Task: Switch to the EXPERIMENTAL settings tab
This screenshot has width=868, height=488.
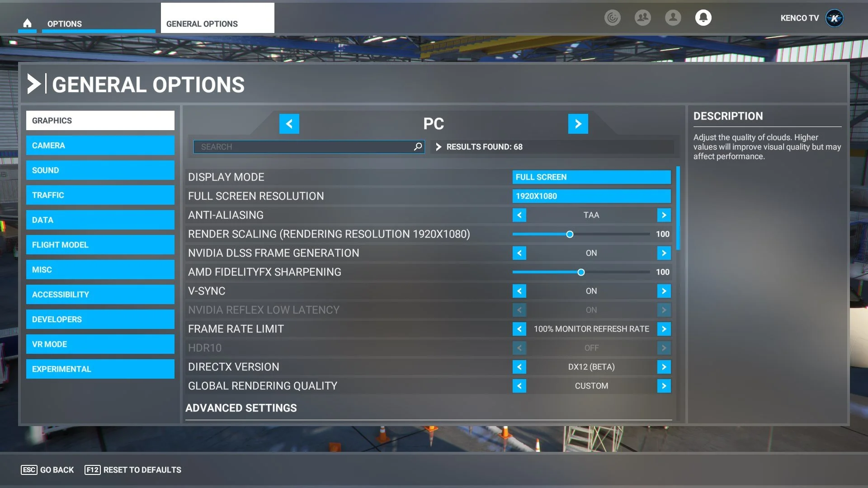Action: tap(100, 369)
